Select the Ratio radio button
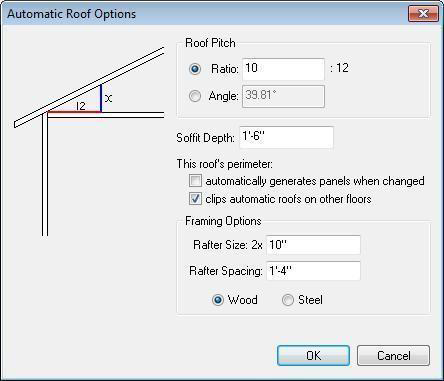 point(195,69)
